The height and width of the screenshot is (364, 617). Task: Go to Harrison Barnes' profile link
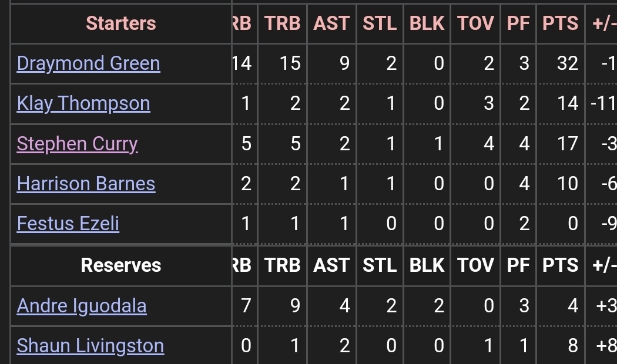86,184
